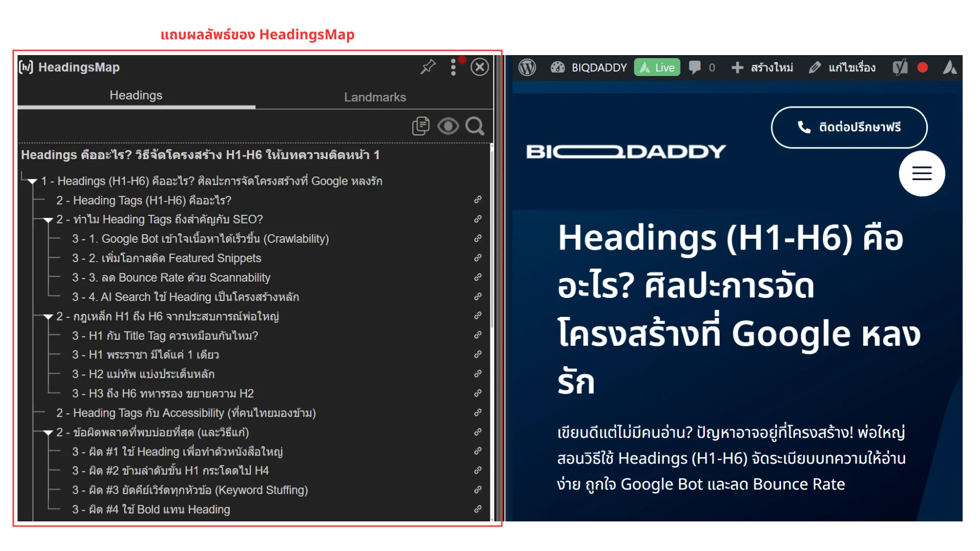Switch to the Landmarks tab
Screen dimensions: 980x551
point(375,97)
